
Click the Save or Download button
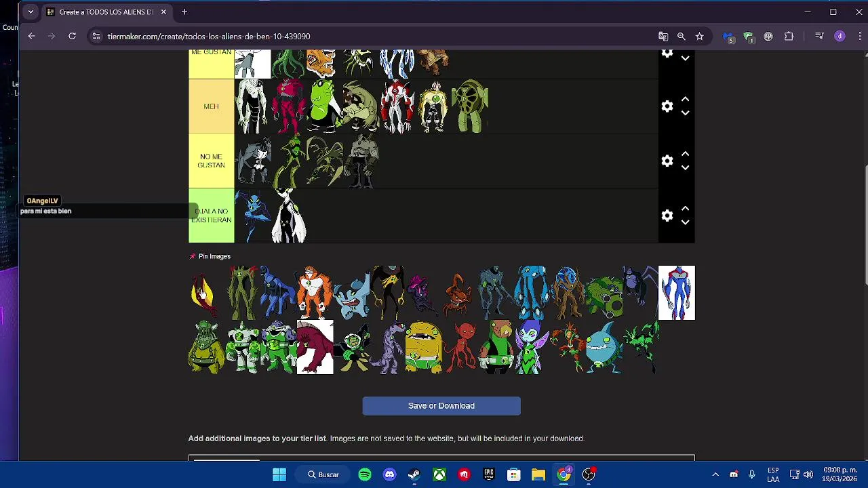point(441,406)
